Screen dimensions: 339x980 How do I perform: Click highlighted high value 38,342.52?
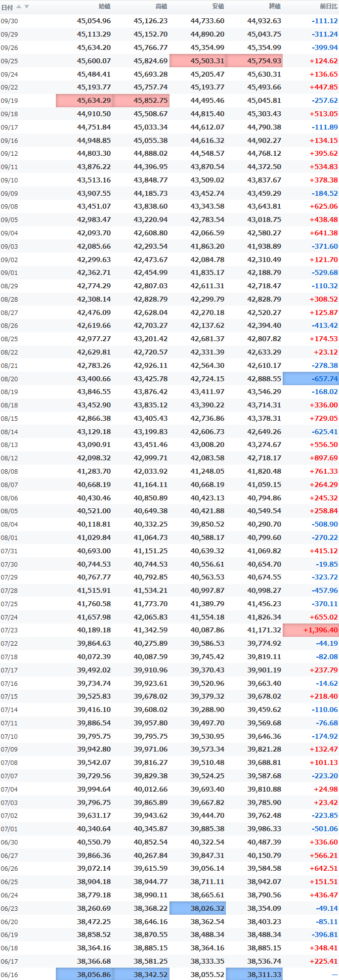pos(141,974)
